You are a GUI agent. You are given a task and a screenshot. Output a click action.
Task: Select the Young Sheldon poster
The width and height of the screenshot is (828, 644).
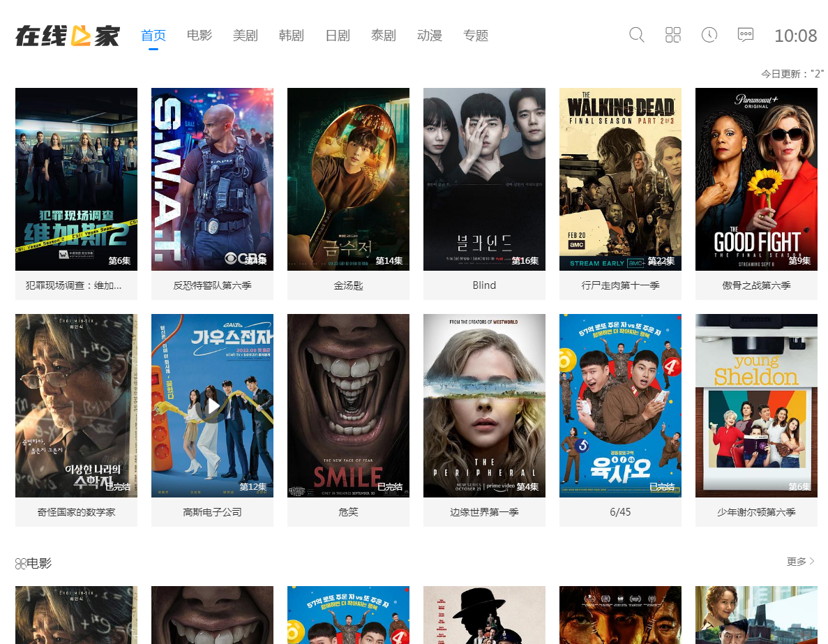756,405
